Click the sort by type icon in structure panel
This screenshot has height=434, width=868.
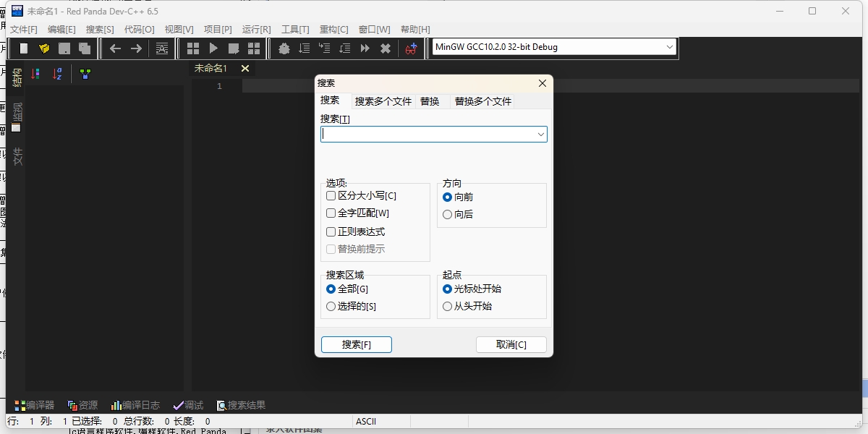click(x=35, y=74)
